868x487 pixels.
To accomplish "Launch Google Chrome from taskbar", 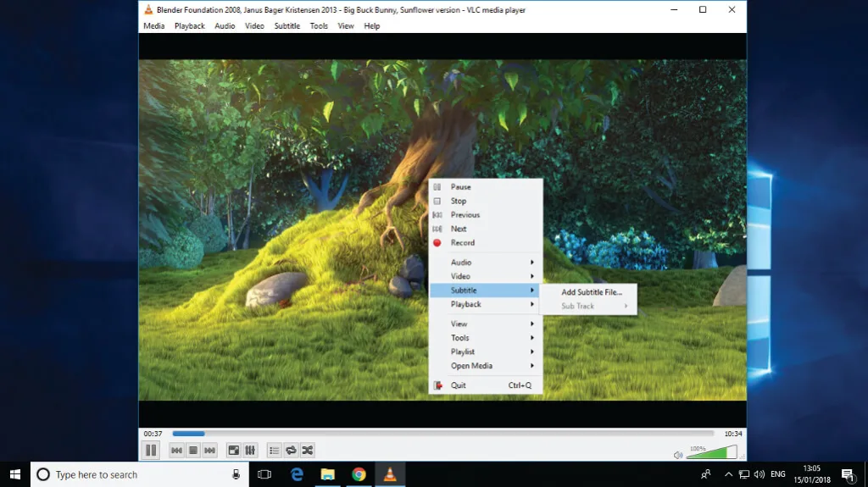I will click(x=359, y=474).
